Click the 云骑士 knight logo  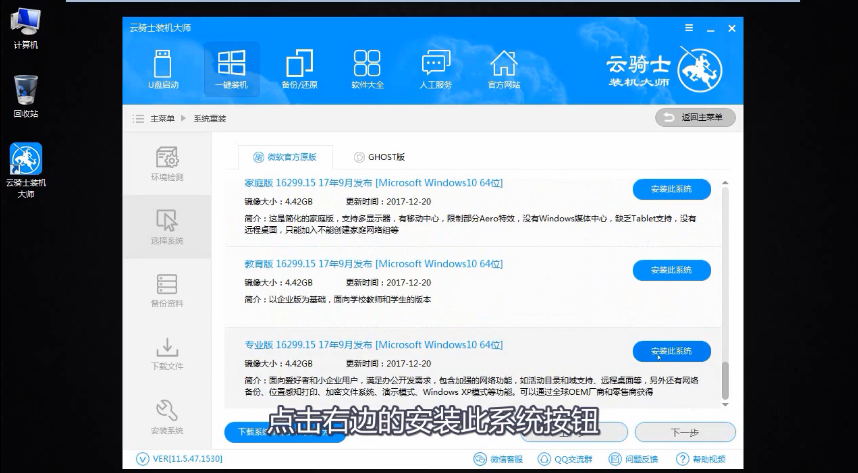(700, 70)
